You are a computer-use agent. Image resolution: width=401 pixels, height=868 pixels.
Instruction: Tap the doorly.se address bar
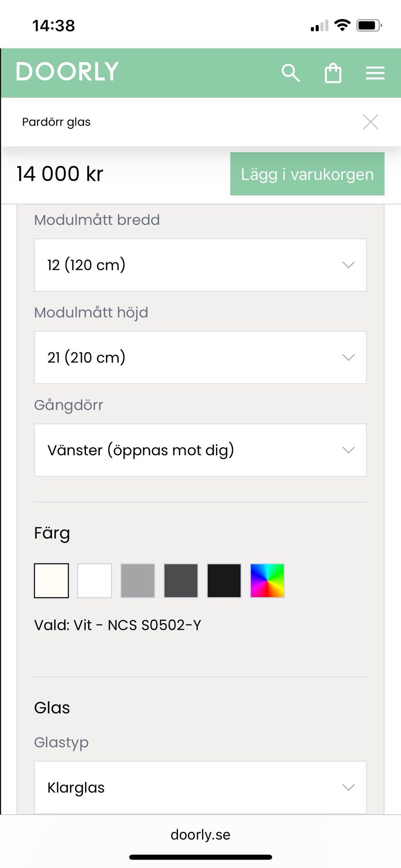pyautogui.click(x=200, y=835)
